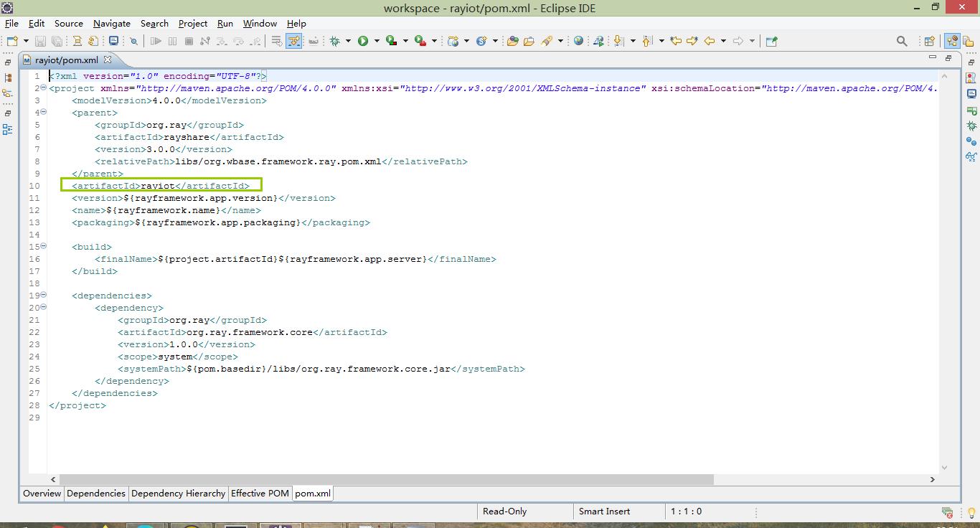Viewport: 980px width, 528px height.
Task: Toggle Pin Editor button
Action: (x=771, y=41)
